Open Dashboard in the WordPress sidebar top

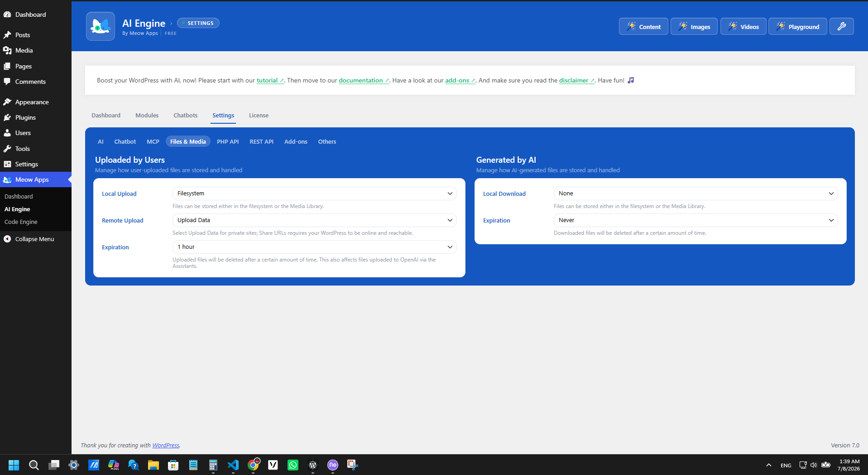[30, 15]
